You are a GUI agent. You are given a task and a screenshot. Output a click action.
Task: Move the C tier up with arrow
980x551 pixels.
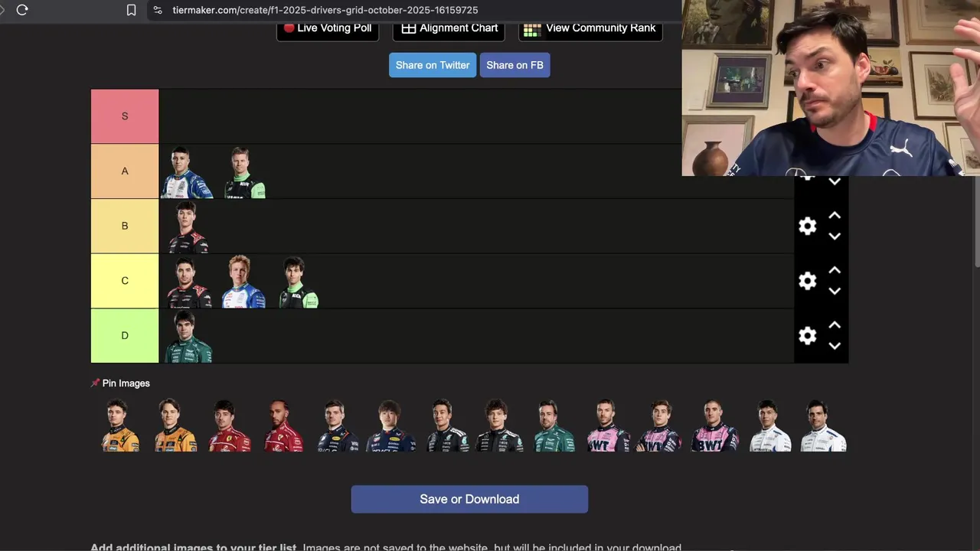(x=835, y=271)
